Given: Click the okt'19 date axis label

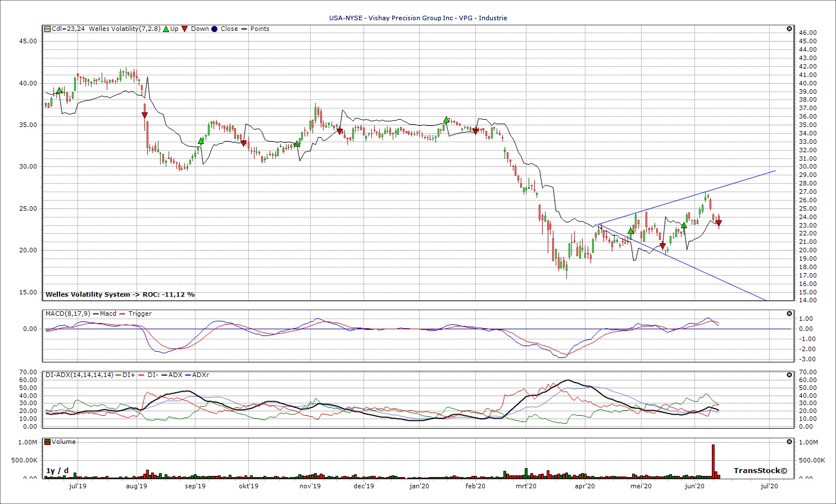Looking at the screenshot, I should pos(248,486).
